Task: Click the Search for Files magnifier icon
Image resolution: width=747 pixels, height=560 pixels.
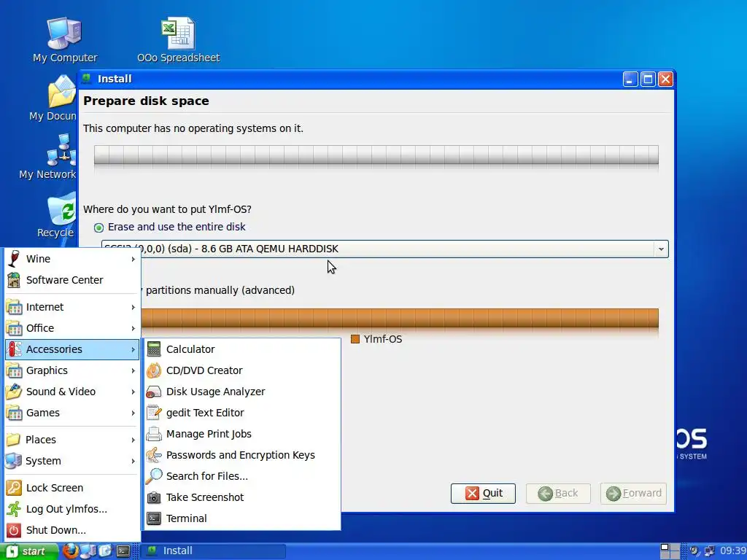Action: point(154,476)
